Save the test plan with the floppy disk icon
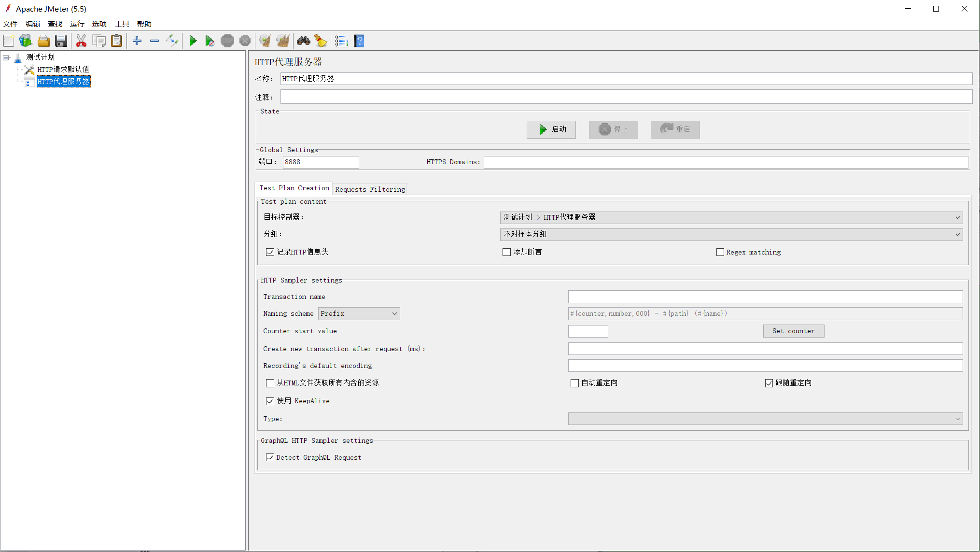The width and height of the screenshot is (980, 552). point(61,41)
